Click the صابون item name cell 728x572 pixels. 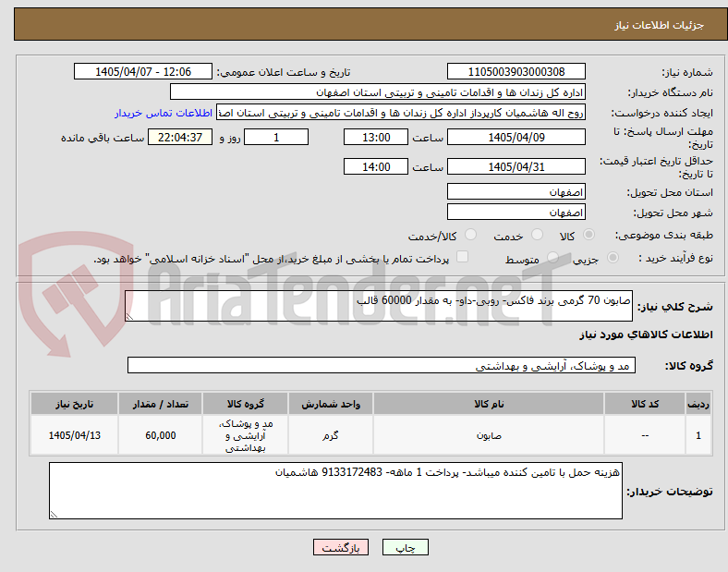tap(489, 435)
